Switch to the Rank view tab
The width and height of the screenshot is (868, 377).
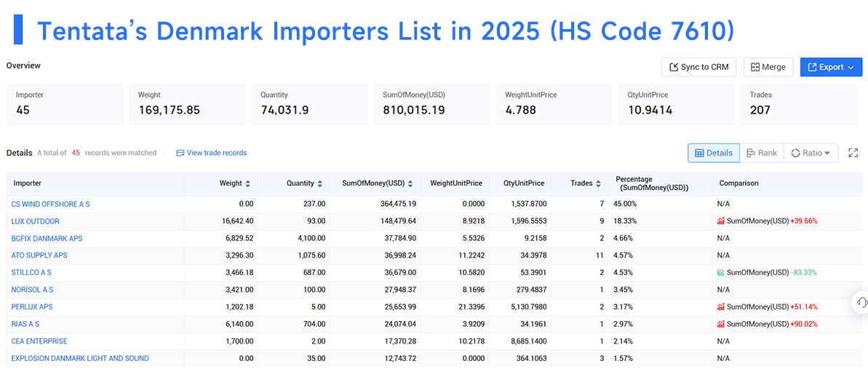(x=762, y=153)
